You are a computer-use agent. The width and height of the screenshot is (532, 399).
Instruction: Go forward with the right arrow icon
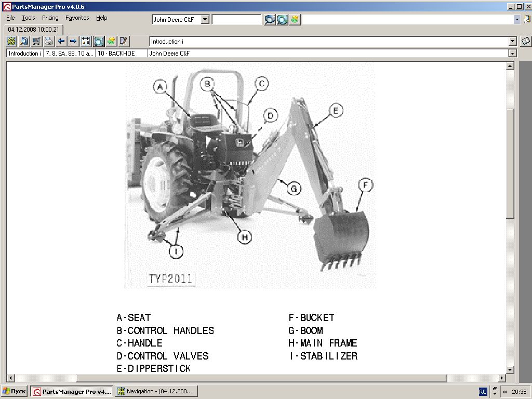[73, 42]
